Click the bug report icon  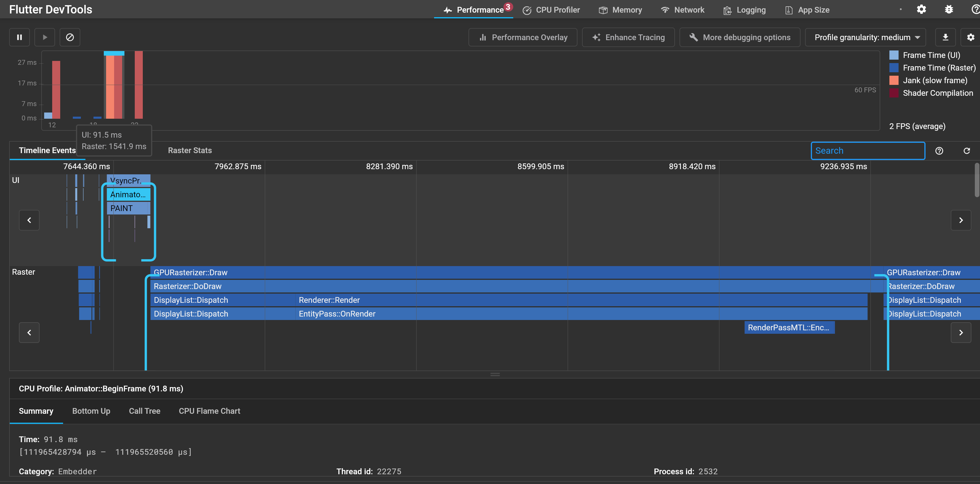pyautogui.click(x=949, y=9)
